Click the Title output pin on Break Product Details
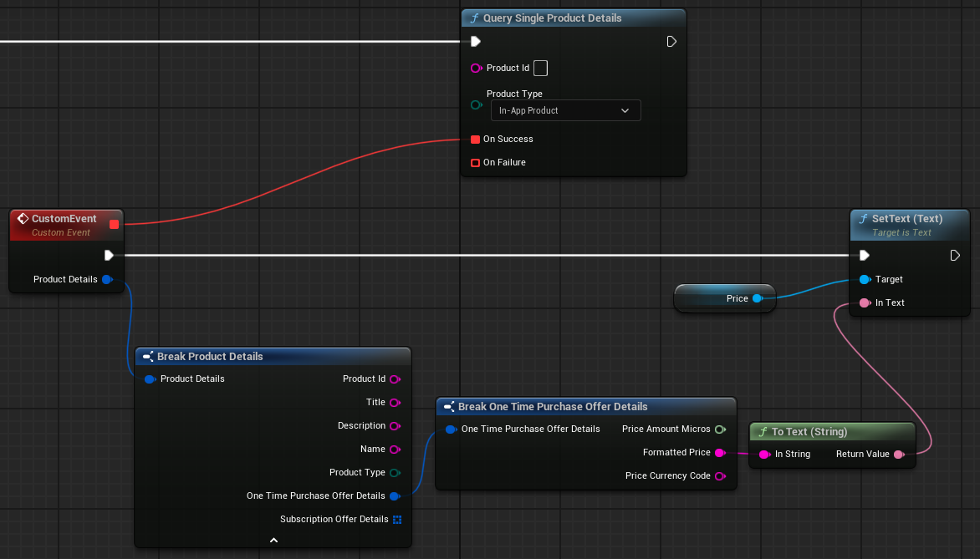Image resolution: width=980 pixels, height=559 pixels. pyautogui.click(x=395, y=403)
